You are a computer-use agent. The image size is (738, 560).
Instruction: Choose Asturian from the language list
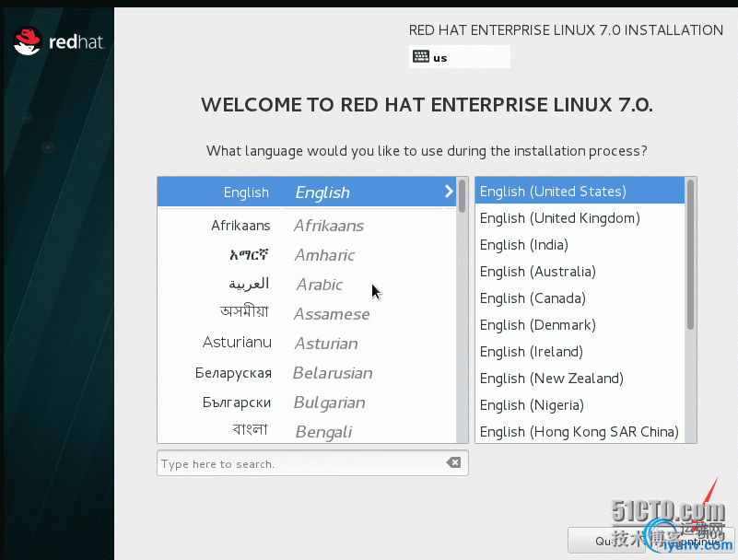(x=307, y=343)
